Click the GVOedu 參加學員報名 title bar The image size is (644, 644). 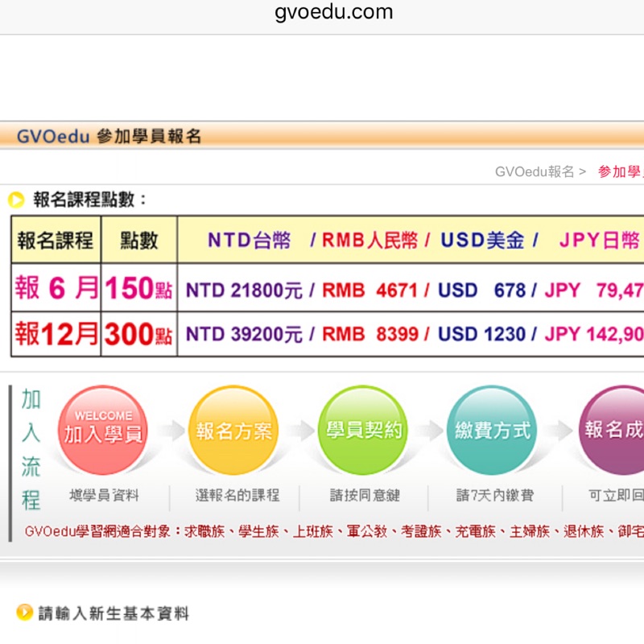click(109, 136)
